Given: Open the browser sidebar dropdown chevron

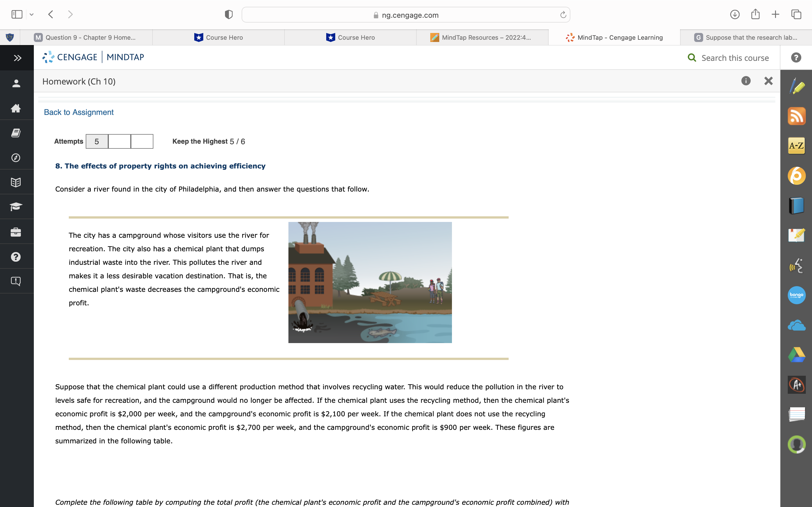Looking at the screenshot, I should click(x=32, y=14).
